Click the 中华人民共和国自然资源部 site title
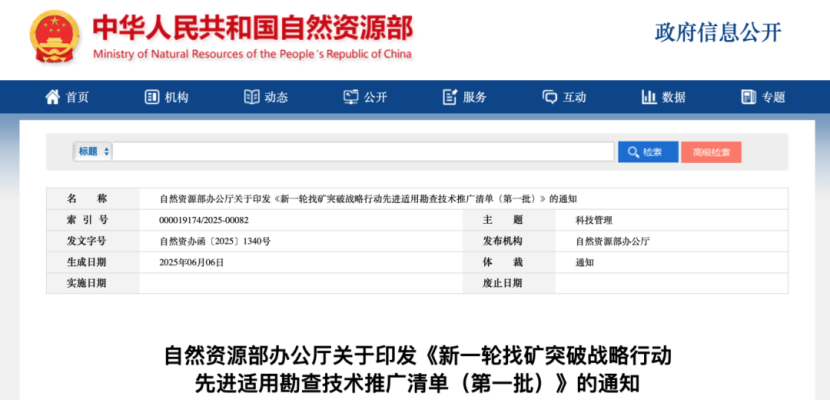Image resolution: width=830 pixels, height=400 pixels. pos(253,26)
